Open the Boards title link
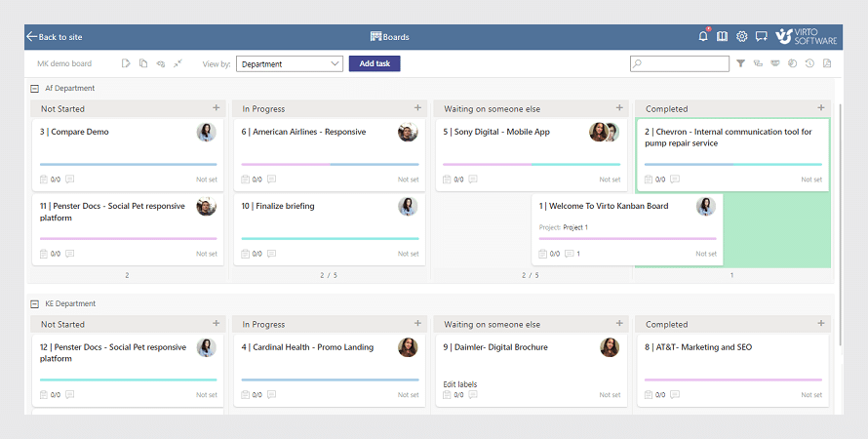Screen dimensions: 868x439 click(x=396, y=37)
